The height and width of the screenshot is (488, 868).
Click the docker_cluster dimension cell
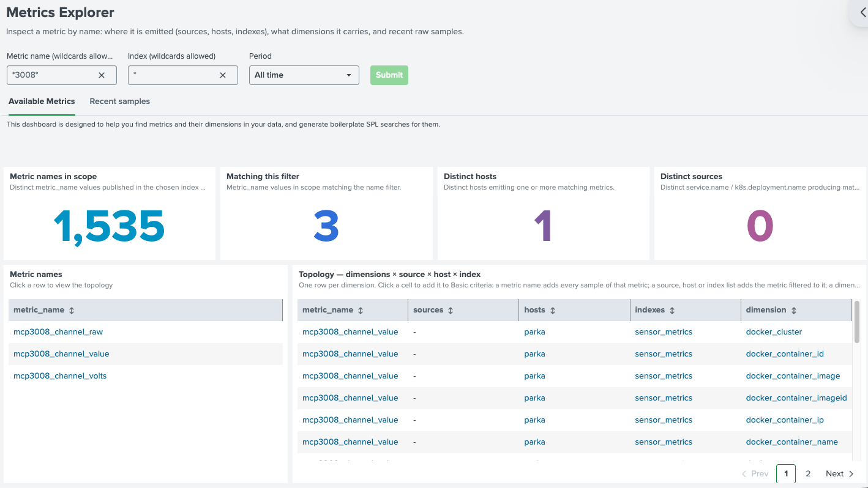[774, 332]
